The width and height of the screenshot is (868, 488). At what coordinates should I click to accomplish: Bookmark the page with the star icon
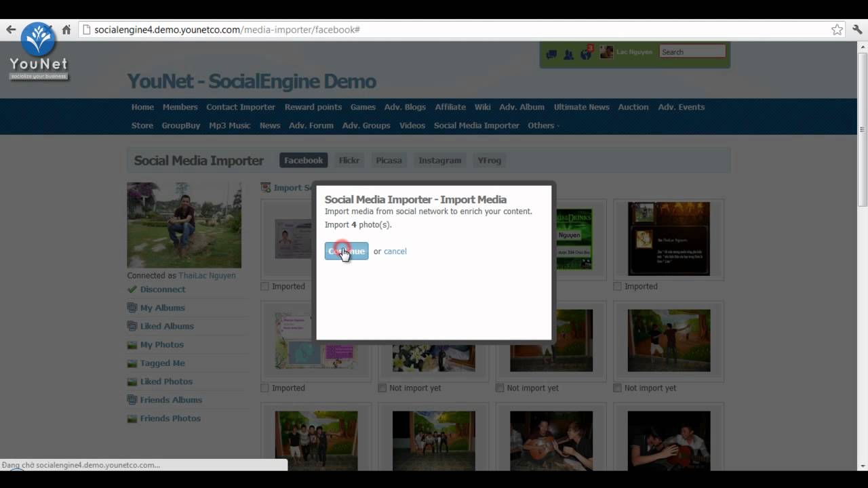(837, 30)
